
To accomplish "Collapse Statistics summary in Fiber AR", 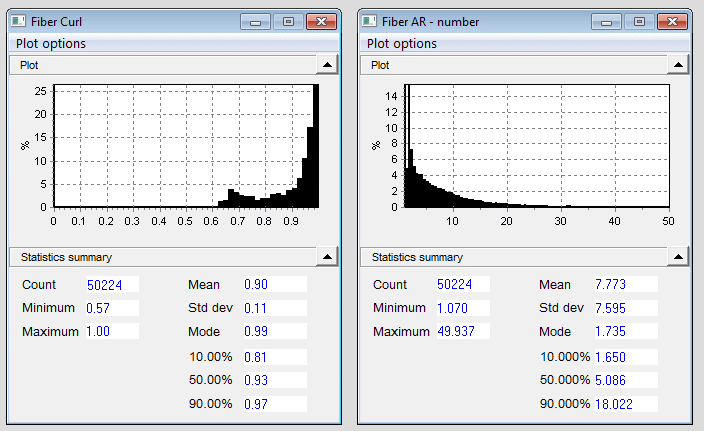I will [x=678, y=257].
